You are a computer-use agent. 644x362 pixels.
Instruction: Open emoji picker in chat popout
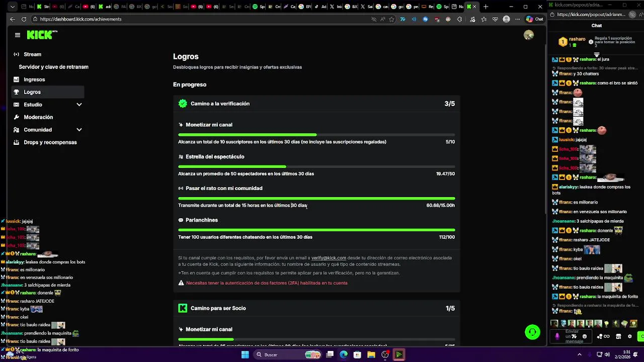click(584, 336)
